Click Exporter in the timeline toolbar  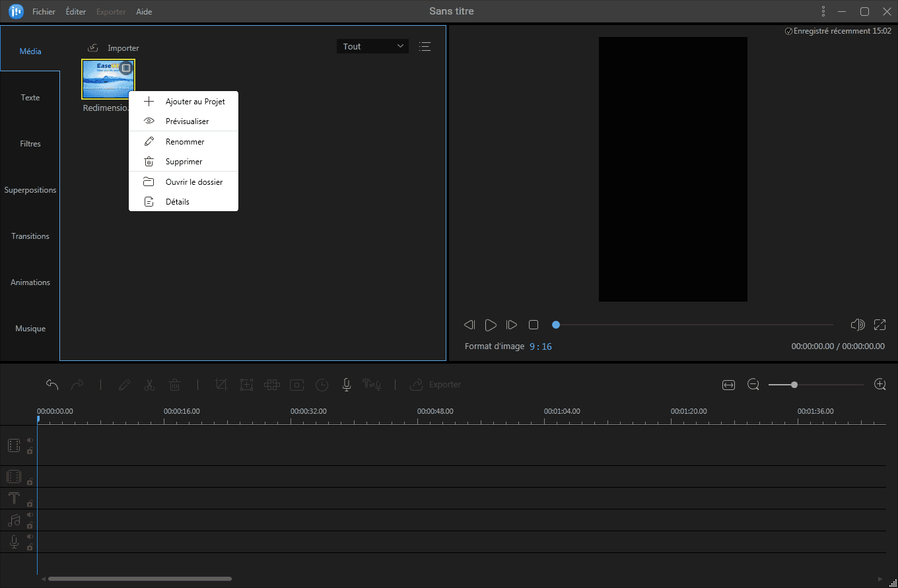coord(435,384)
